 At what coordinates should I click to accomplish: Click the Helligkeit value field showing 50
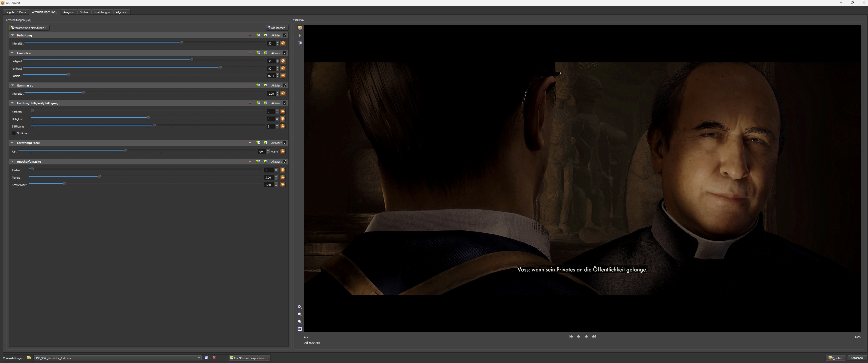(271, 61)
